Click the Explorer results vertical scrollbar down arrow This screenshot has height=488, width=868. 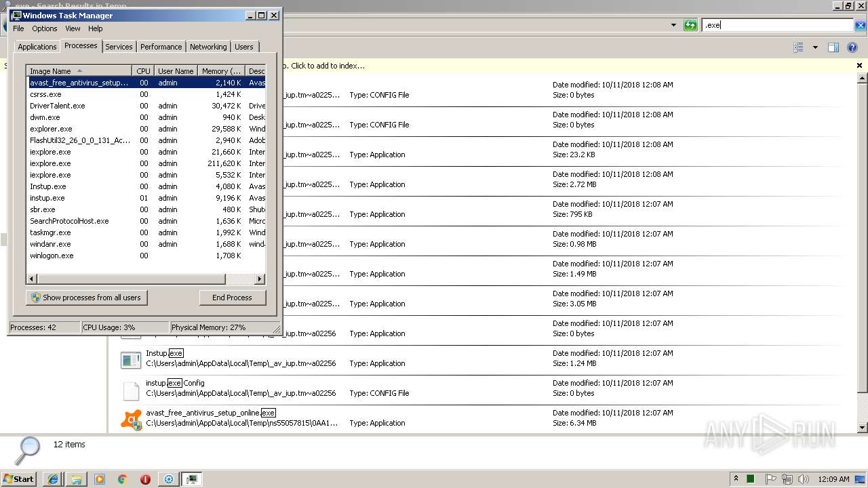(x=863, y=428)
